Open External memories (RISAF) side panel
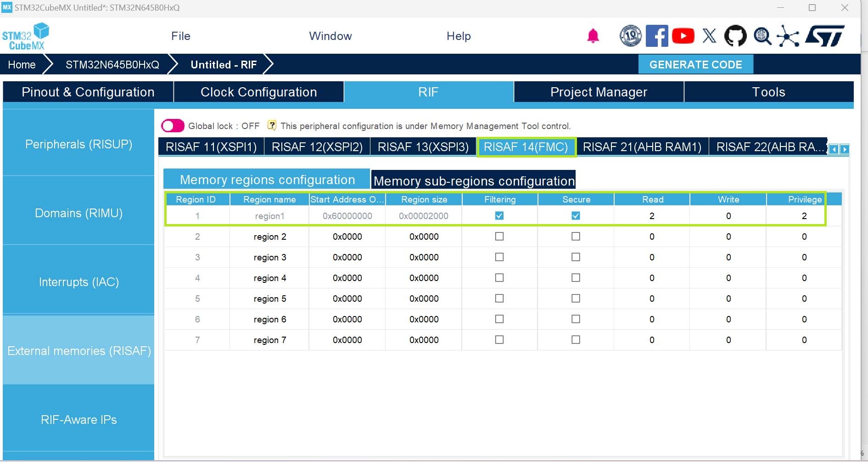This screenshot has width=868, height=462. coord(78,351)
